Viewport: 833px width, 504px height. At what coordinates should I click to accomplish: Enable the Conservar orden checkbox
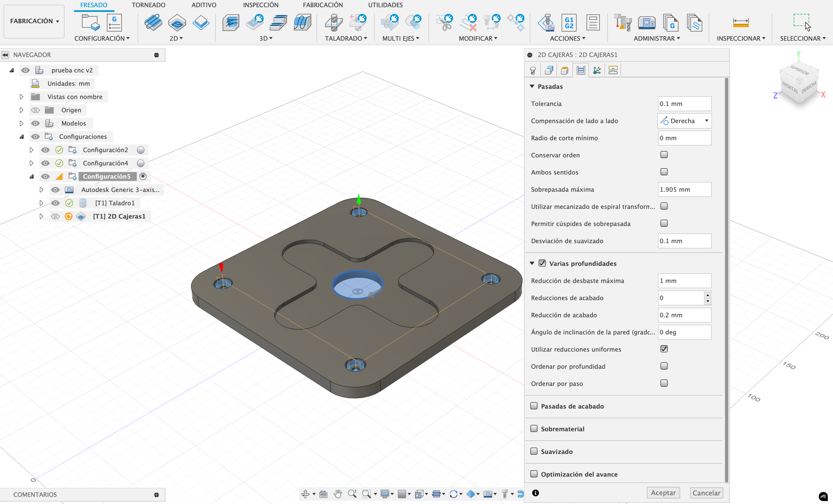664,155
